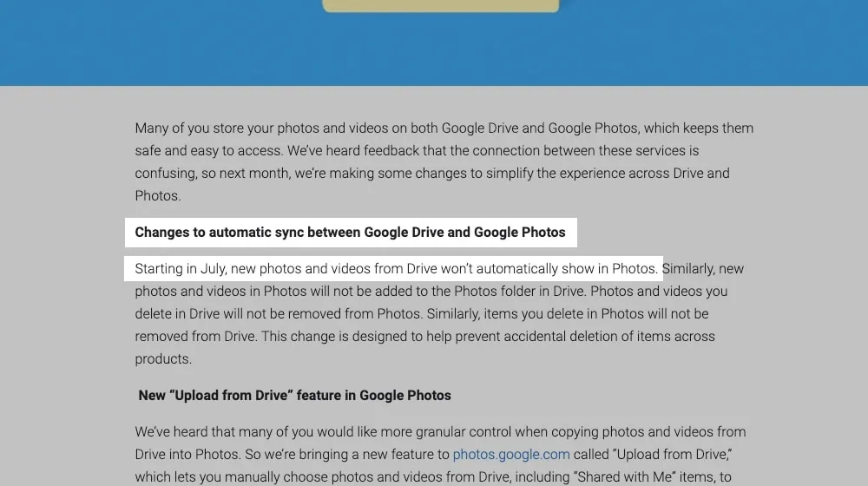Image resolution: width=868 pixels, height=486 pixels.
Task: Click text "We've heard that many of you"
Action: tap(224, 431)
